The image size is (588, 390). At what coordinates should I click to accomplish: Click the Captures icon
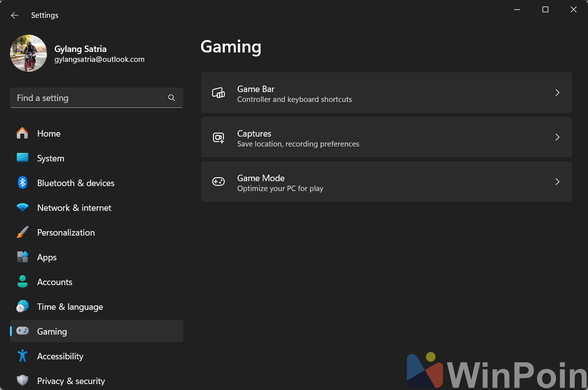coord(218,138)
